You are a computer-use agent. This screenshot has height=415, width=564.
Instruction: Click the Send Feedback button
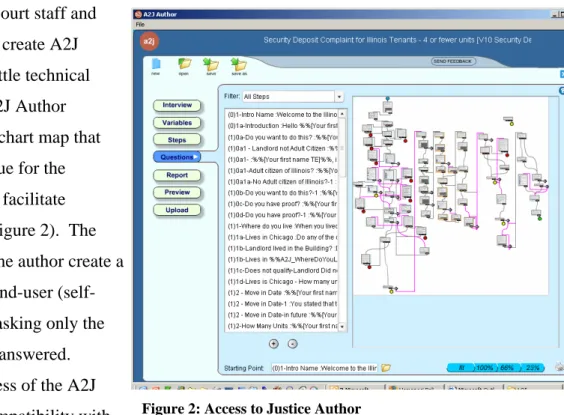tap(453, 61)
